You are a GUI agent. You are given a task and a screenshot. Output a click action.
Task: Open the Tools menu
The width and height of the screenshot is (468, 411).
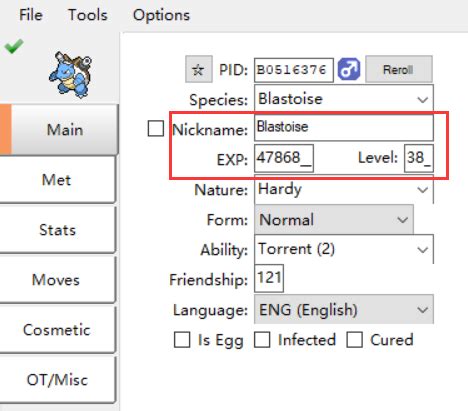(x=88, y=15)
